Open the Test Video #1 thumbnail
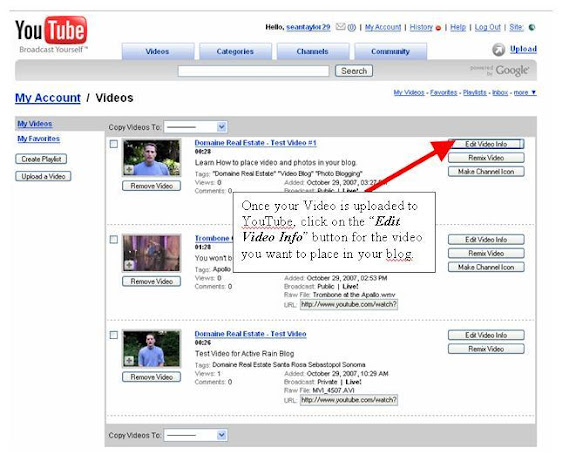The image size is (576, 475). pos(151,158)
